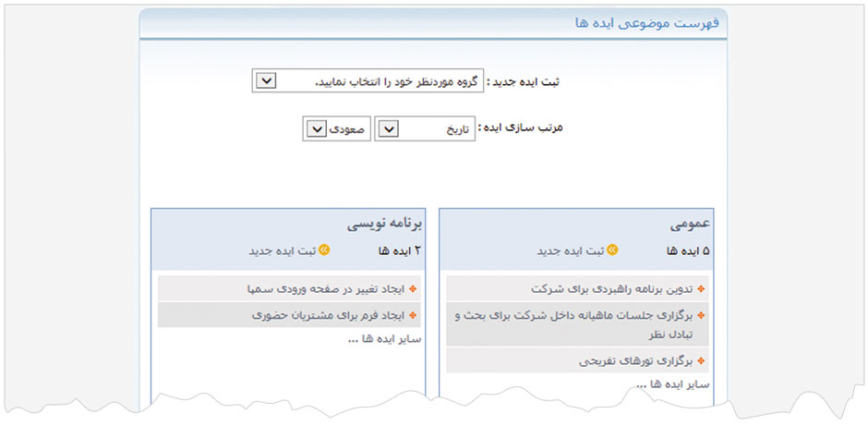Viewport: 868px width, 438px height.
Task: Open the تاریخ sort field dropdown
Action: 388,129
